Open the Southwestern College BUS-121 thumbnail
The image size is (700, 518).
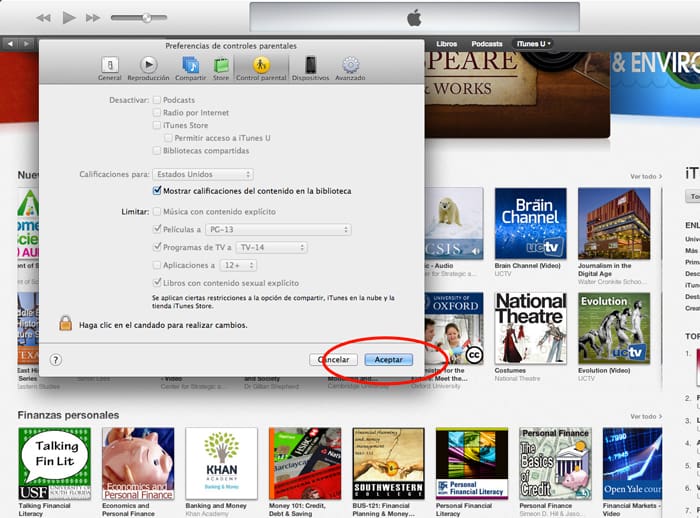point(388,464)
